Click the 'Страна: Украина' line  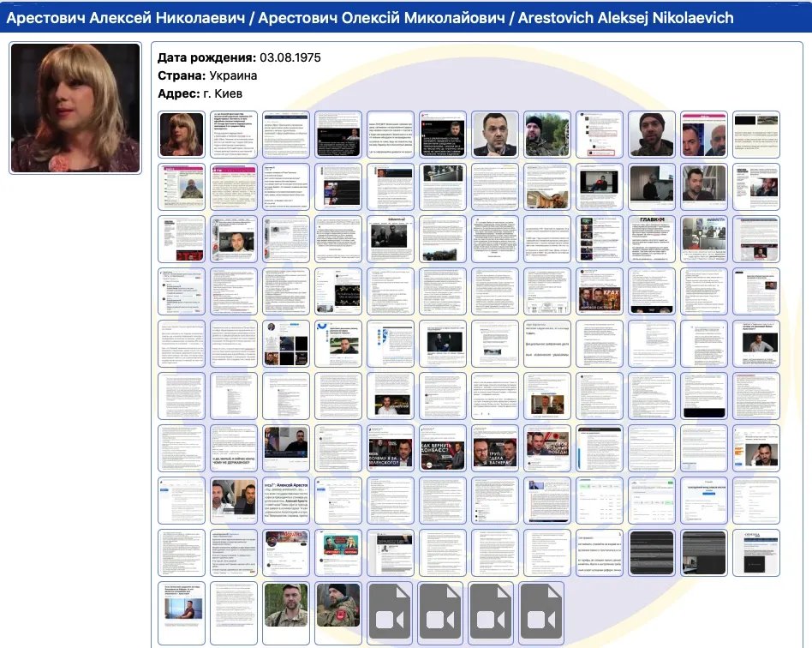(207, 75)
